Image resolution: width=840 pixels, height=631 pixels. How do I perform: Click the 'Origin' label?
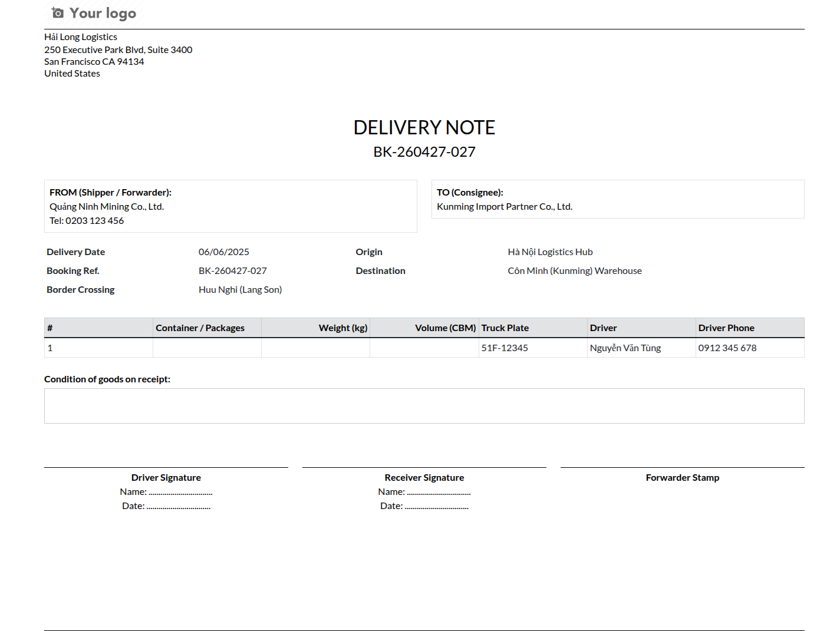point(369,252)
